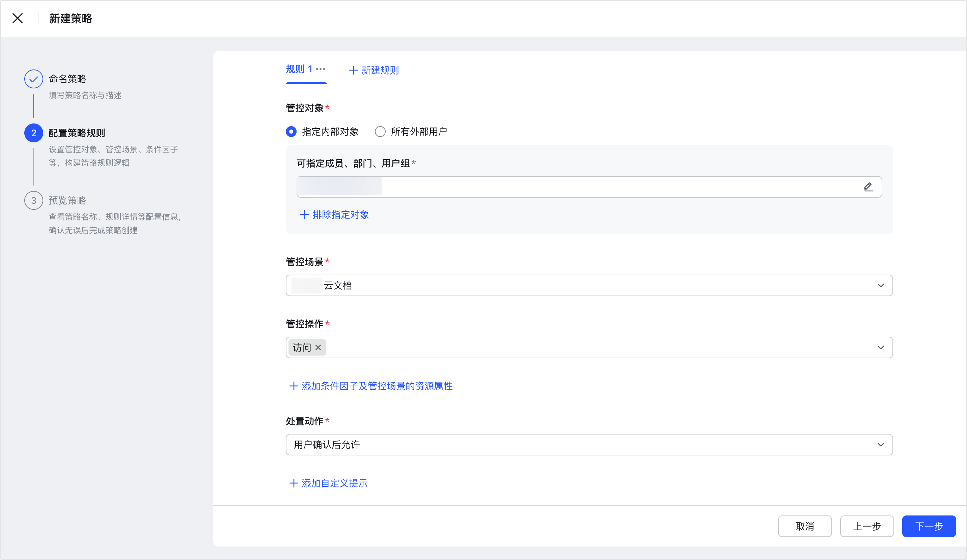This screenshot has width=967, height=560.
Task: Close the 新建策略 dialog with X icon
Action: (x=18, y=18)
